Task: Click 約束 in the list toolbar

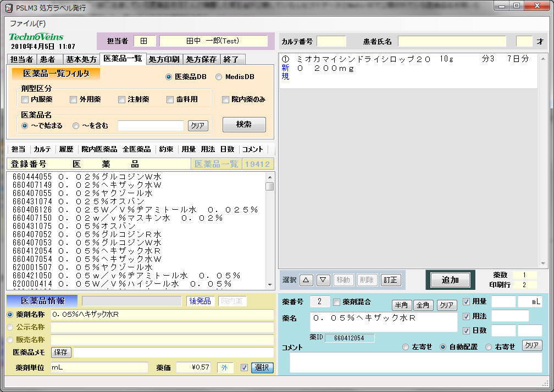Action: (x=166, y=149)
